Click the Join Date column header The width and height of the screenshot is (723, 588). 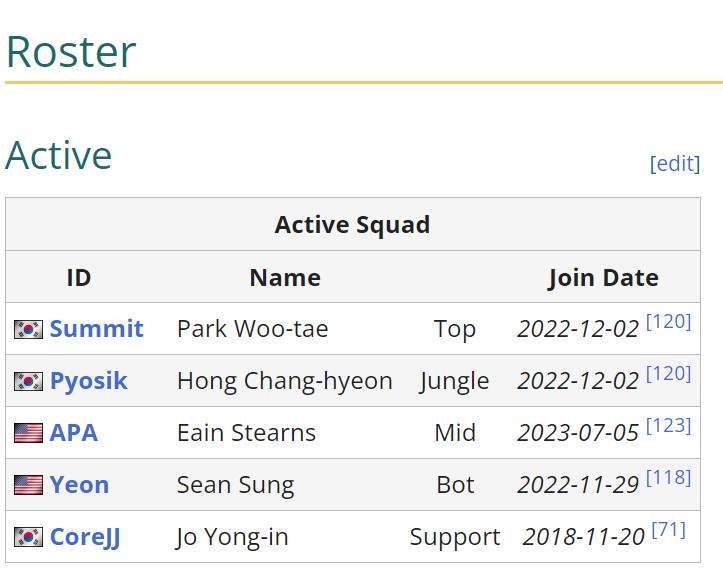click(603, 277)
